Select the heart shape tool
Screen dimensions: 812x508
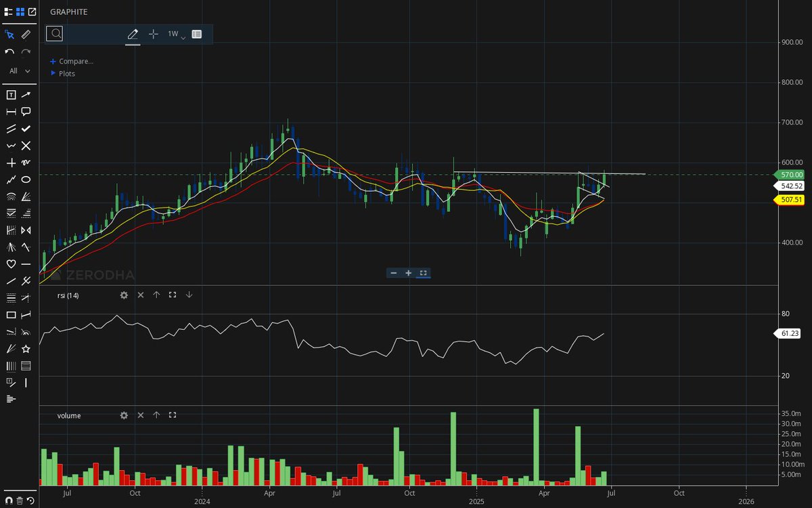click(10, 264)
